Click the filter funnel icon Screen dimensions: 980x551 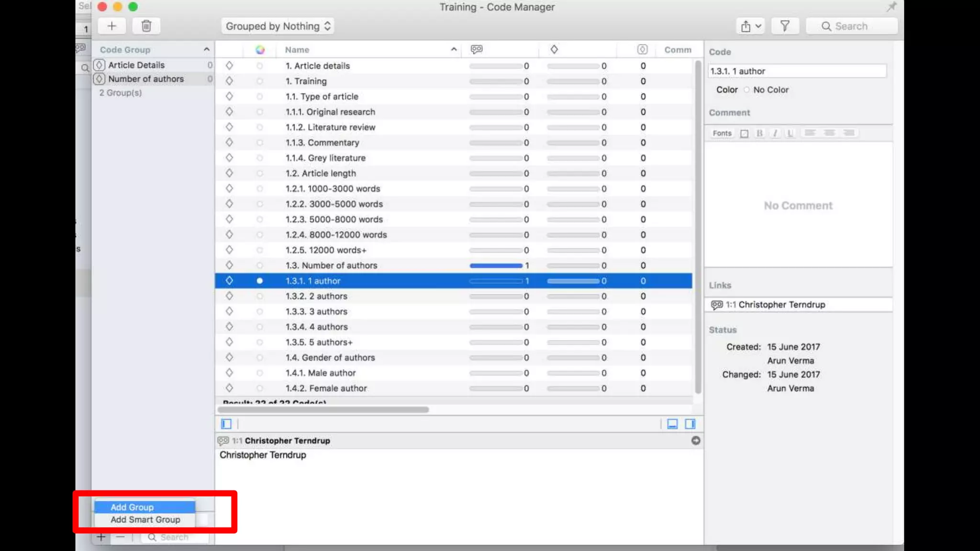pyautogui.click(x=785, y=26)
